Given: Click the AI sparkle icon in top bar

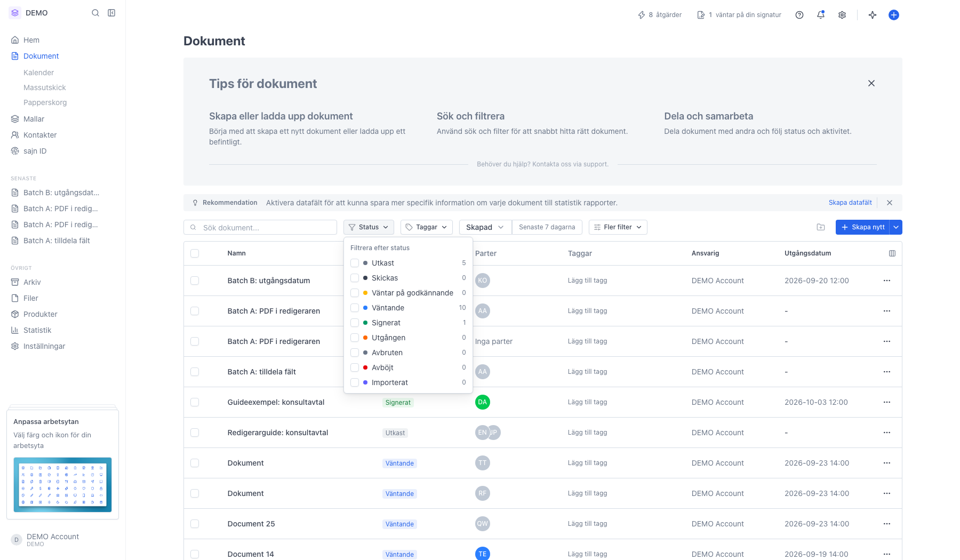Looking at the screenshot, I should coord(873,15).
